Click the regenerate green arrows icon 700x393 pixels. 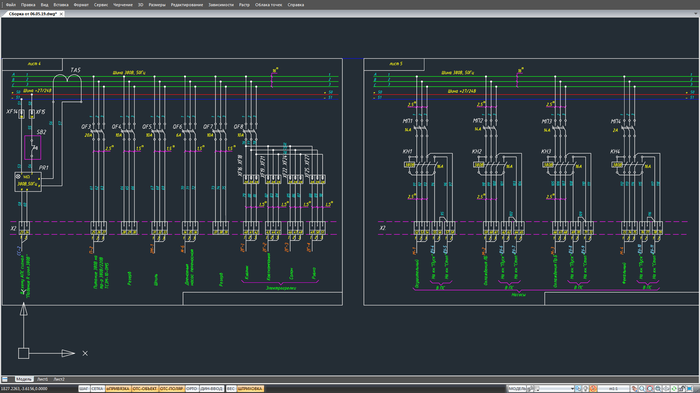point(674,389)
